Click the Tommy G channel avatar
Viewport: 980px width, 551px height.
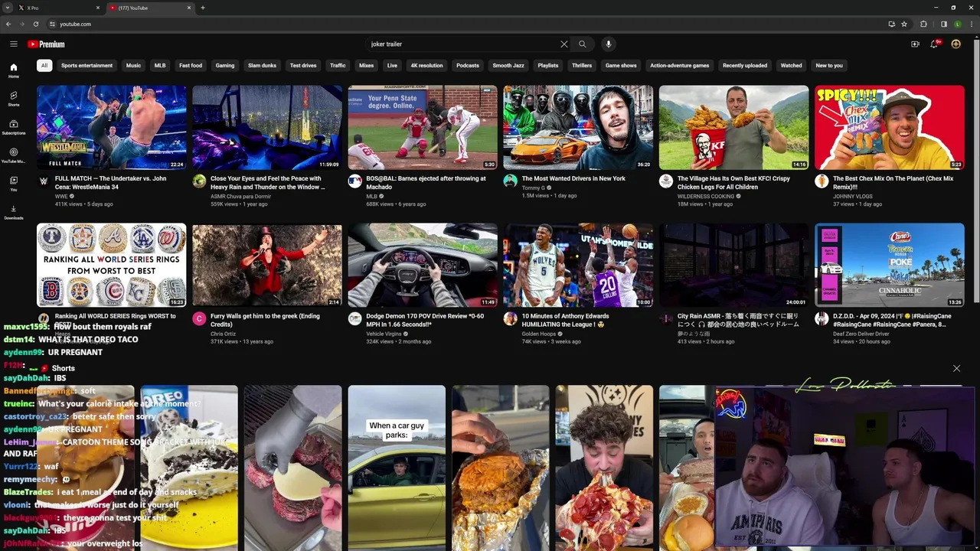click(x=510, y=181)
